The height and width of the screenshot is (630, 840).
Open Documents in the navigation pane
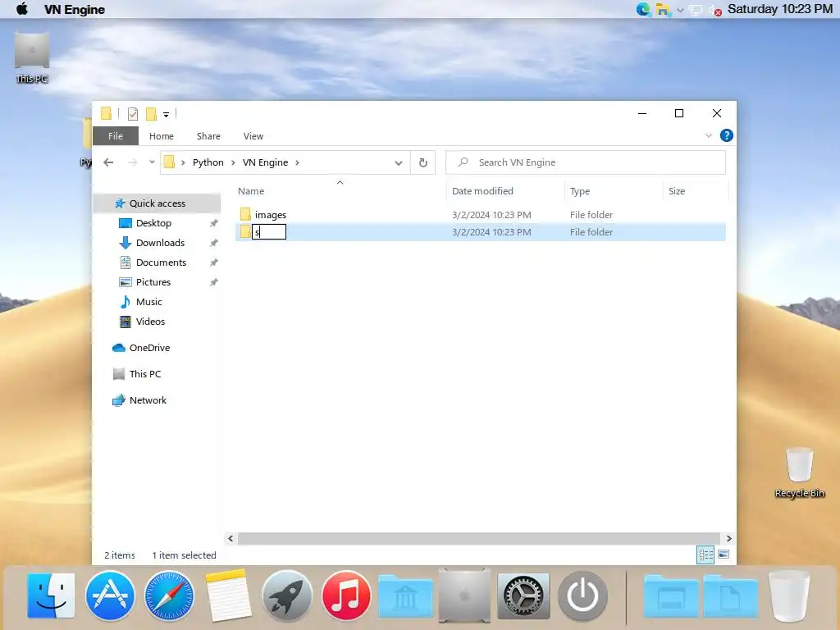(161, 262)
